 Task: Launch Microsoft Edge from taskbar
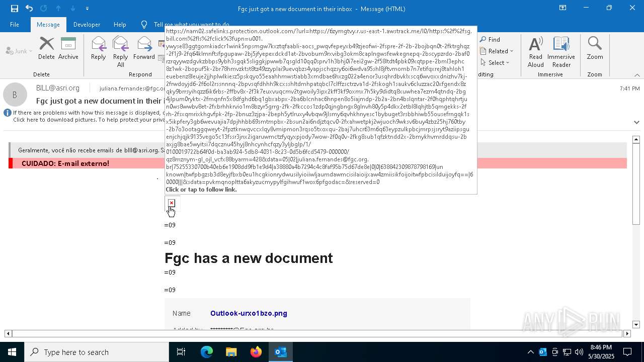tap(207, 352)
